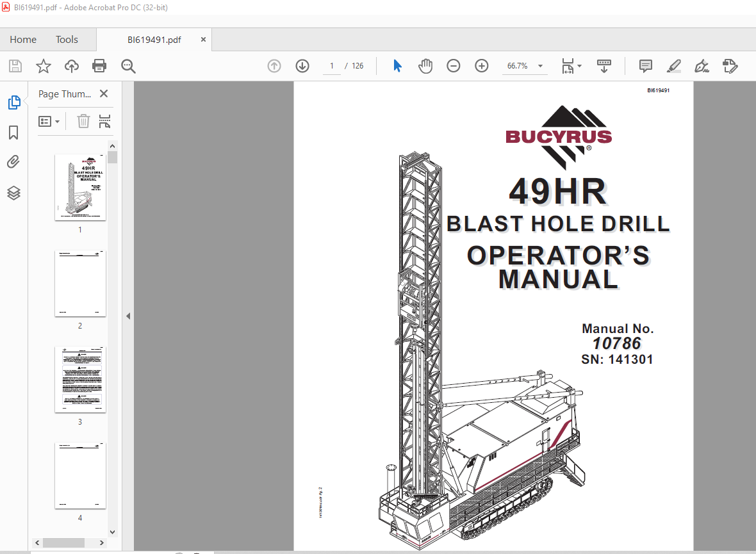Select page 3 thumbnail
Image resolution: width=756 pixels, height=554 pixels.
click(x=80, y=379)
